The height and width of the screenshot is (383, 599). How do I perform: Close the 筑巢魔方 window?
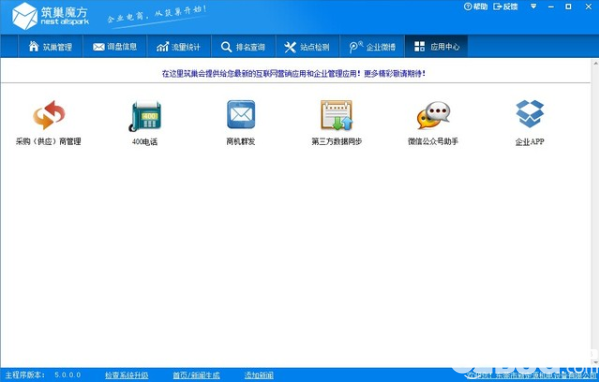click(x=589, y=6)
